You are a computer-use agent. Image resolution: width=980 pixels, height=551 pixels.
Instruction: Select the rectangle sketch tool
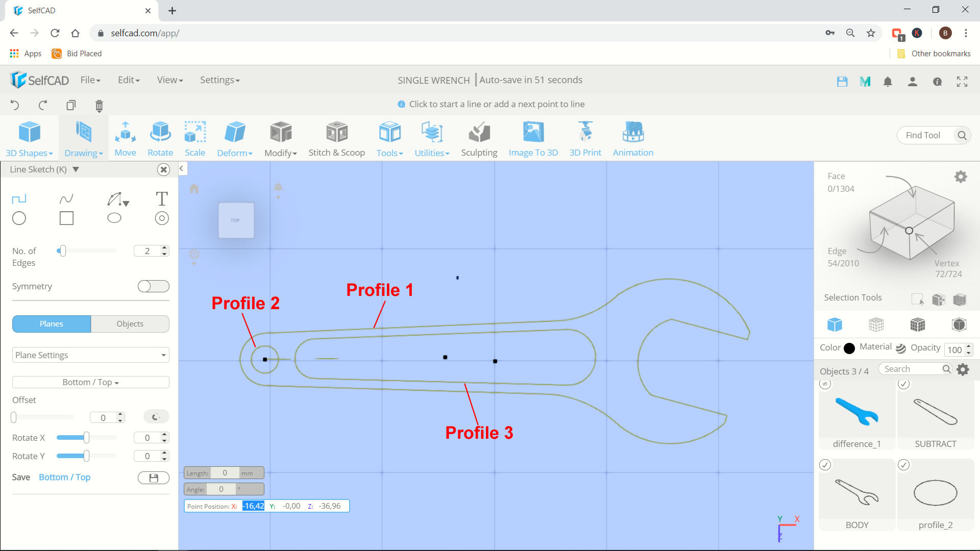[x=66, y=218]
